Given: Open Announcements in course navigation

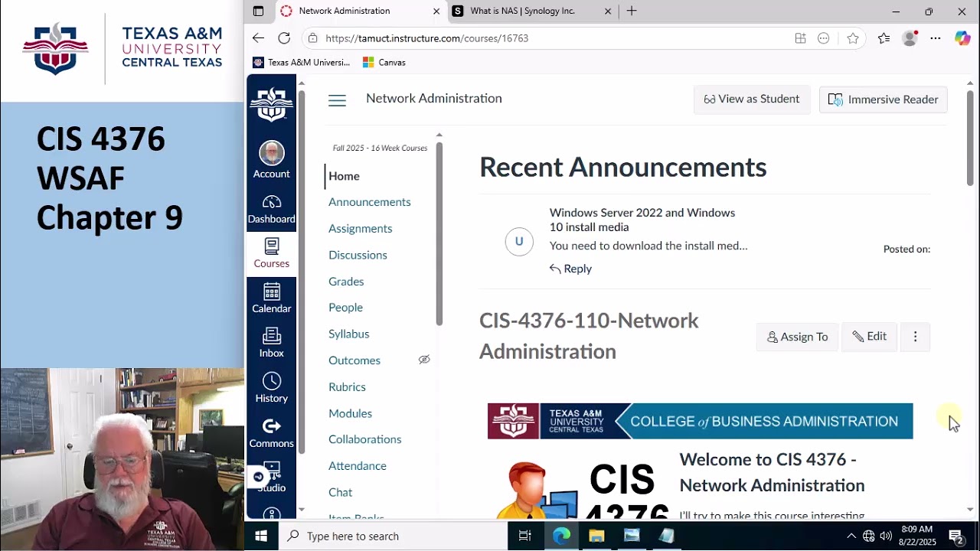Looking at the screenshot, I should [x=370, y=202].
